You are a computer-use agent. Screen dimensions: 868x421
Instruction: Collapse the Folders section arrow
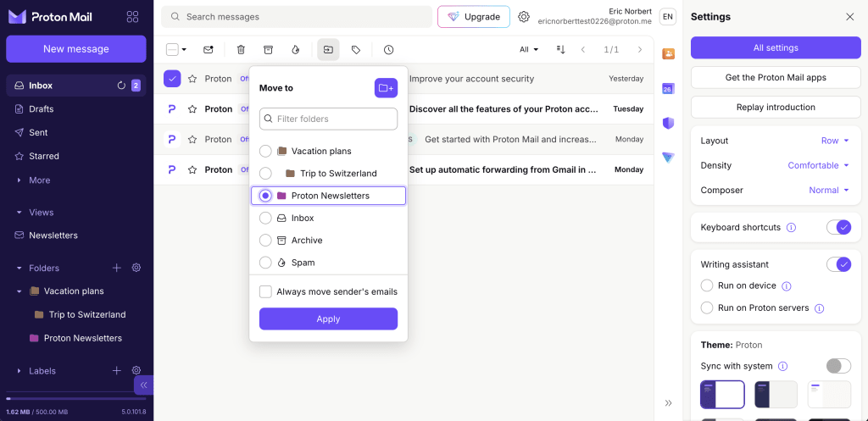19,269
